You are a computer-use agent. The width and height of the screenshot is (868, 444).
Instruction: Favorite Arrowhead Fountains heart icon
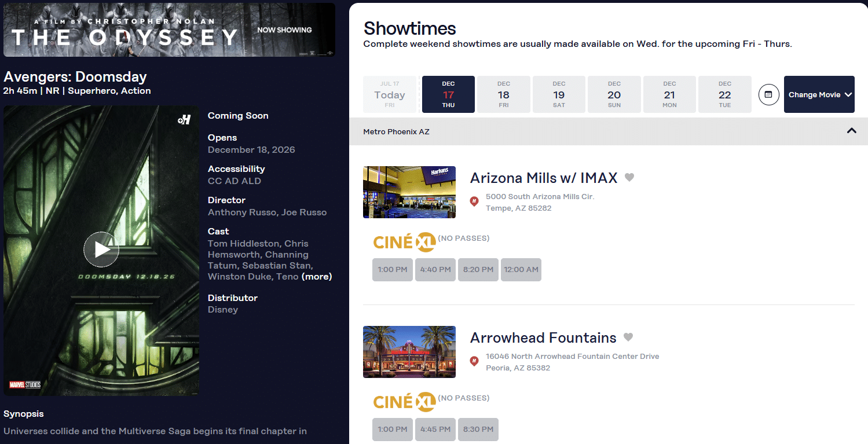click(628, 337)
